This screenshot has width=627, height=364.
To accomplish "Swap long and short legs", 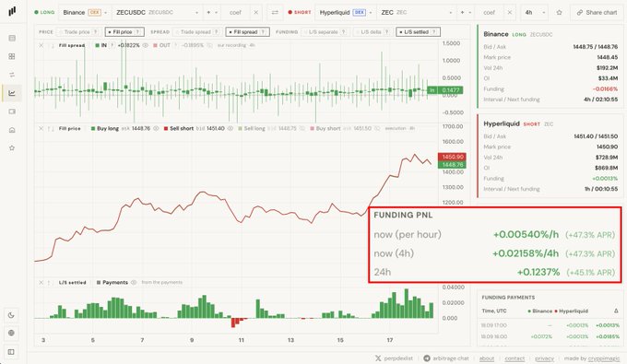I will point(275,12).
